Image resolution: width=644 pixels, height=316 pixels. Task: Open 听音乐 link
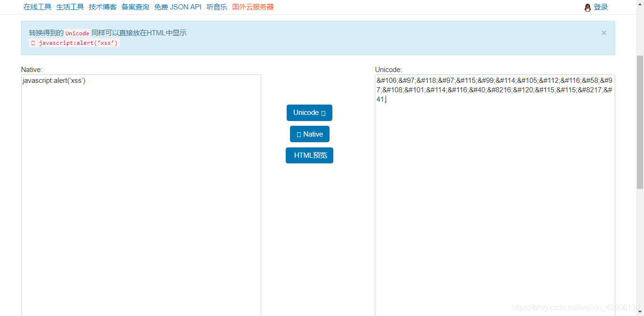tap(217, 7)
